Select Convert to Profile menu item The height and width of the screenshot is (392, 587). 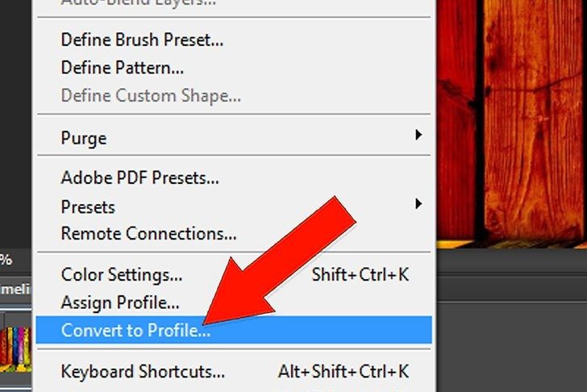point(135,330)
